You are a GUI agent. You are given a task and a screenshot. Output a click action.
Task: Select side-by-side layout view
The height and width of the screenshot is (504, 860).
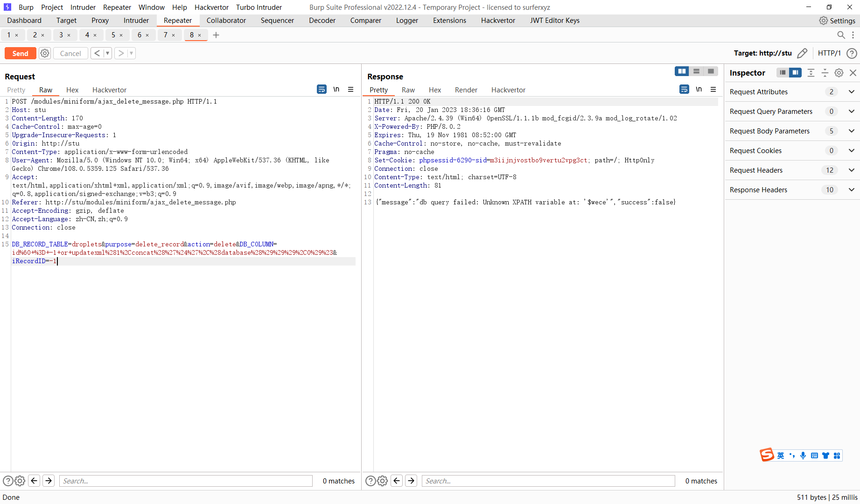[x=682, y=71]
